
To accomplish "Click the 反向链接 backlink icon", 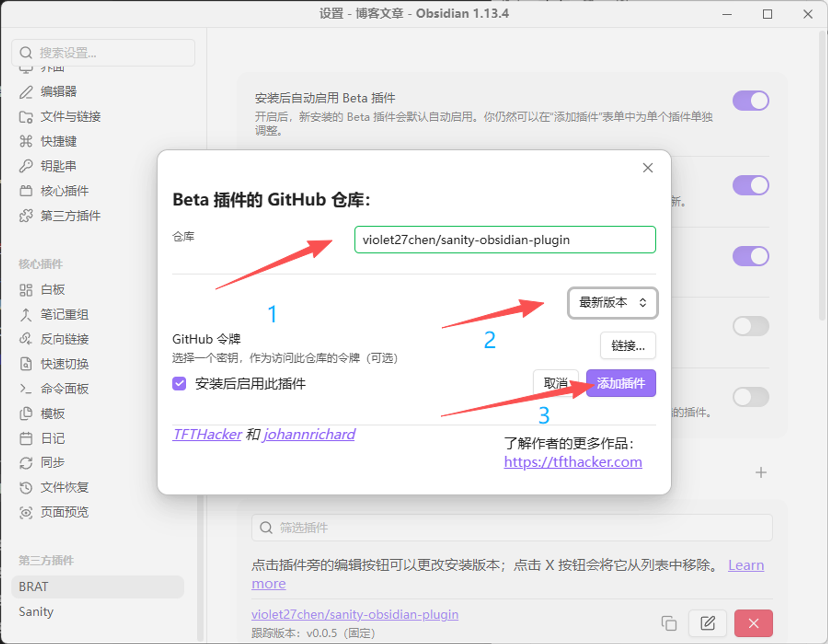I will pyautogui.click(x=26, y=339).
